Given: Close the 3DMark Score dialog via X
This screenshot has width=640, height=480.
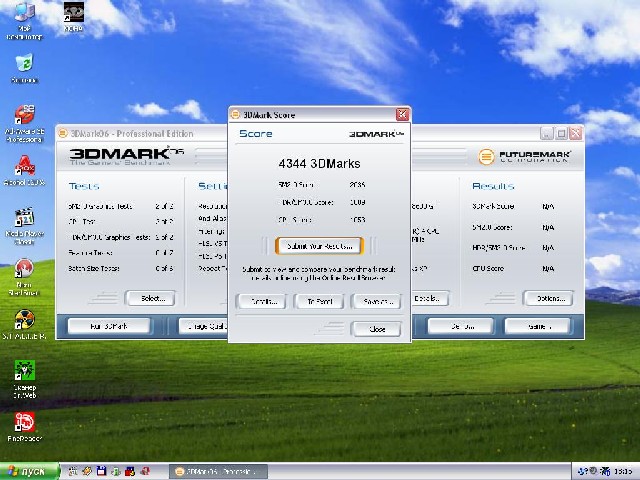Looking at the screenshot, I should [402, 115].
